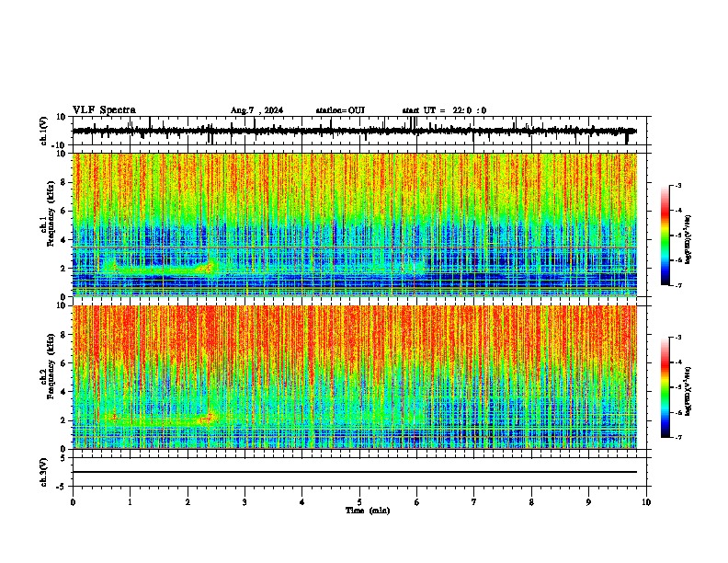
Task: Click the "Time (min)" axis title
Action: tap(368, 511)
